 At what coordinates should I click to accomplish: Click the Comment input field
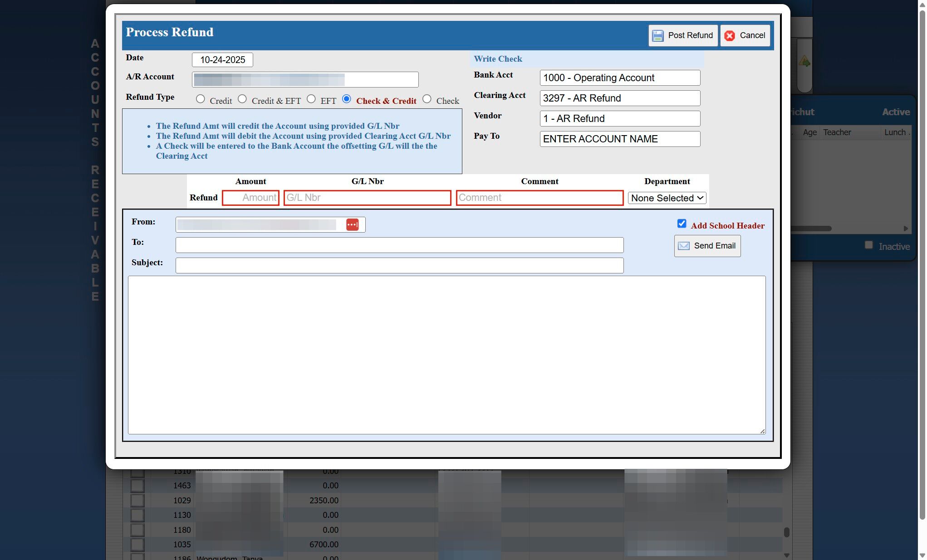point(539,198)
